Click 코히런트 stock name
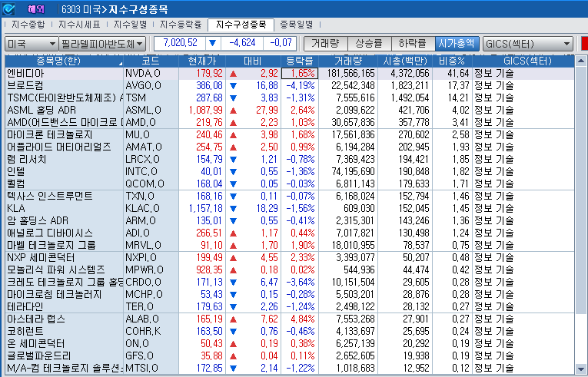The height and width of the screenshot is (377, 588). (x=25, y=332)
